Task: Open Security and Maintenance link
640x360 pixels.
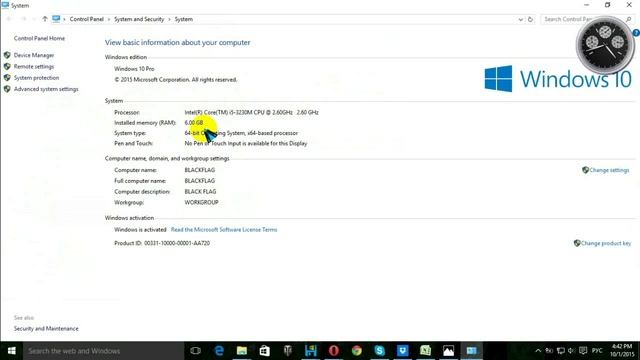Action: pos(46,329)
